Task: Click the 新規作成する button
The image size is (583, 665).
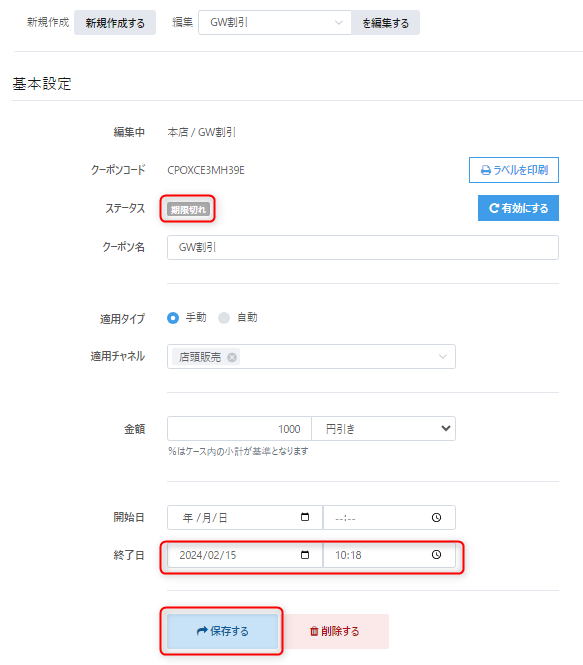Action: [x=115, y=22]
